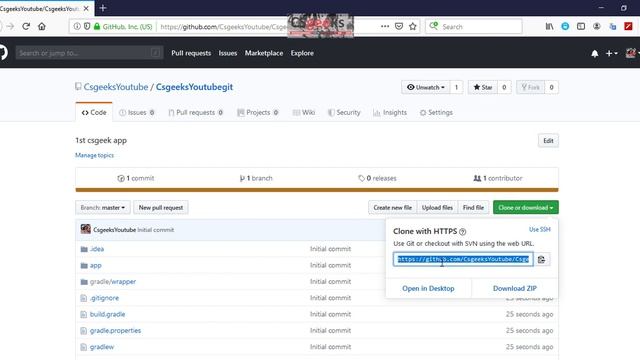This screenshot has width=640, height=360.
Task: View the 1 commit link
Action: (x=136, y=178)
